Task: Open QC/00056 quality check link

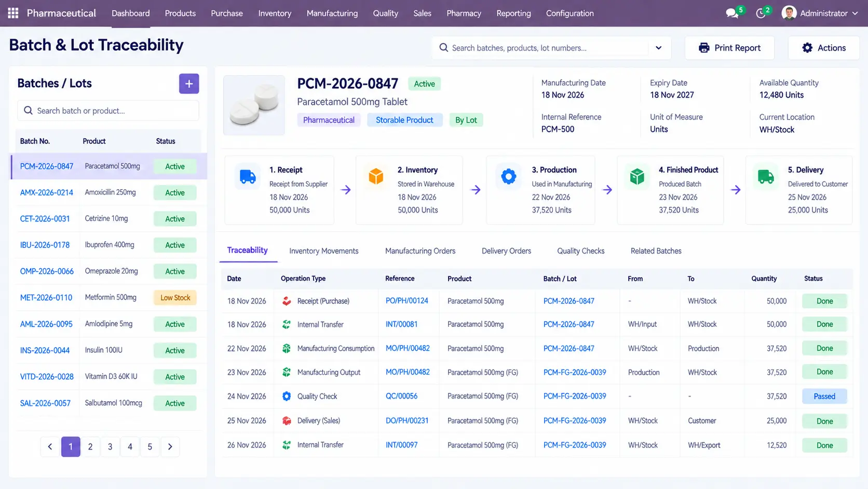Action: (x=401, y=396)
